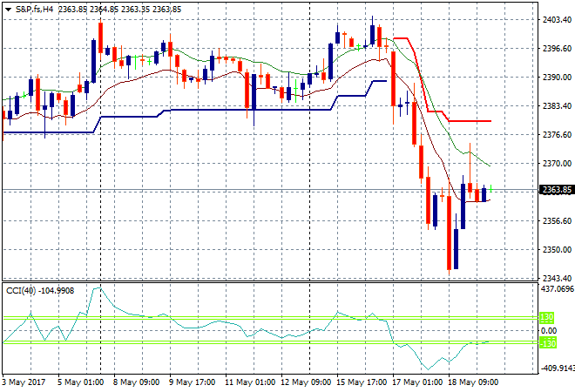This screenshot has height=392, width=575.
Task: Click the 2370.00 price scale value
Action: tap(557, 164)
